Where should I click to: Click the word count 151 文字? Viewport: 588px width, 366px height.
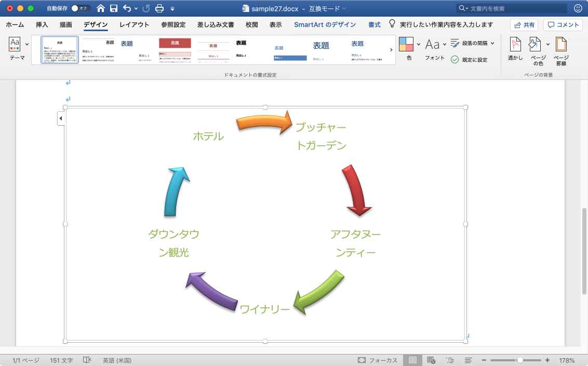(x=61, y=360)
